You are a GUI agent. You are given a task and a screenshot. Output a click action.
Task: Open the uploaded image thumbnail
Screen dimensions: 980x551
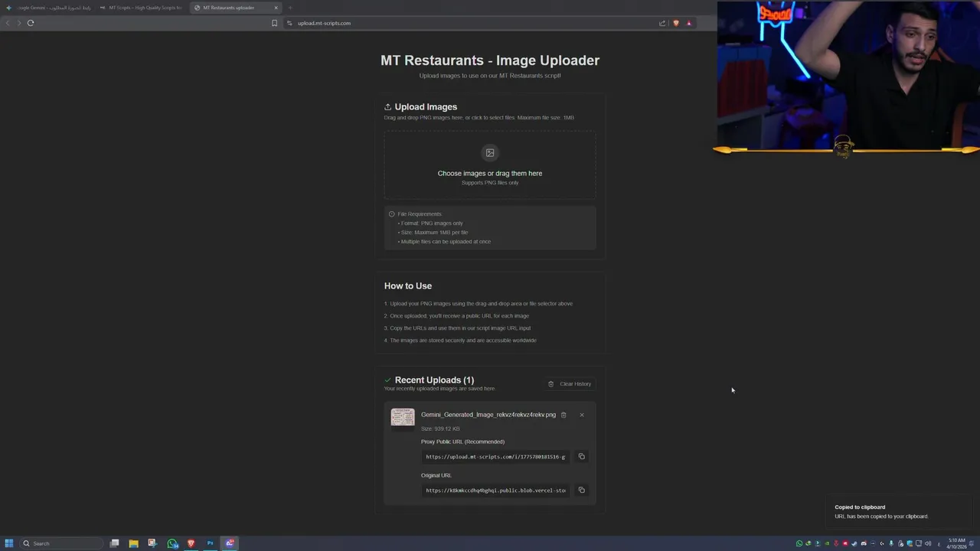point(403,417)
